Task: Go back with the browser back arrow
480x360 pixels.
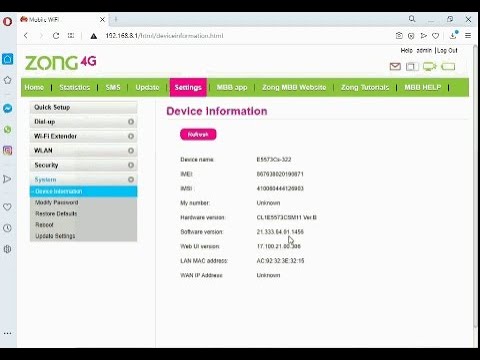Action: (x=26, y=36)
